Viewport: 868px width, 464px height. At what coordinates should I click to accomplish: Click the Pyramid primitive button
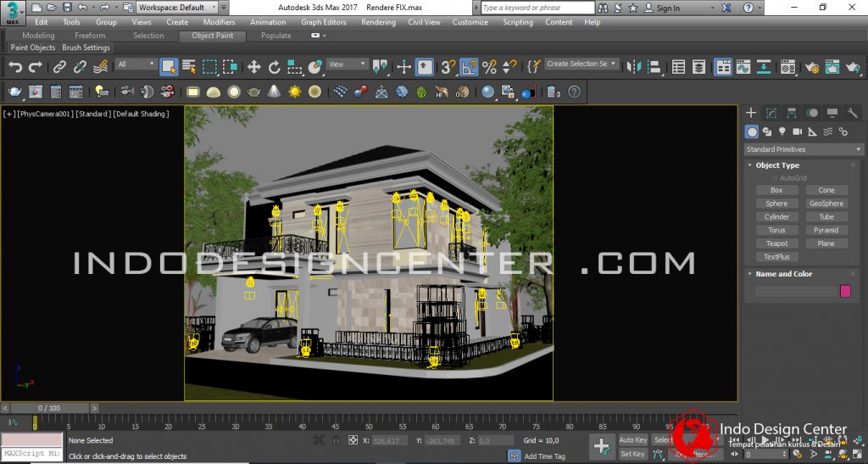826,230
